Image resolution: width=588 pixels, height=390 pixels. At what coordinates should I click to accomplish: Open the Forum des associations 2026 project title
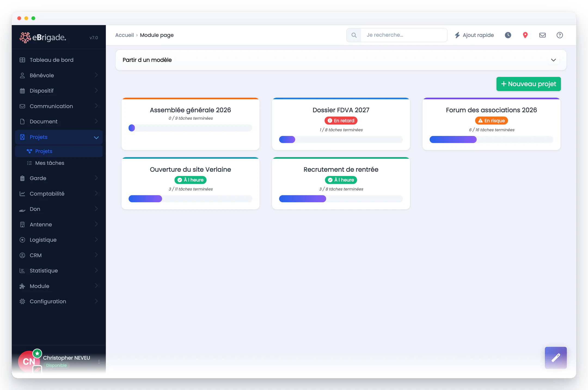491,110
